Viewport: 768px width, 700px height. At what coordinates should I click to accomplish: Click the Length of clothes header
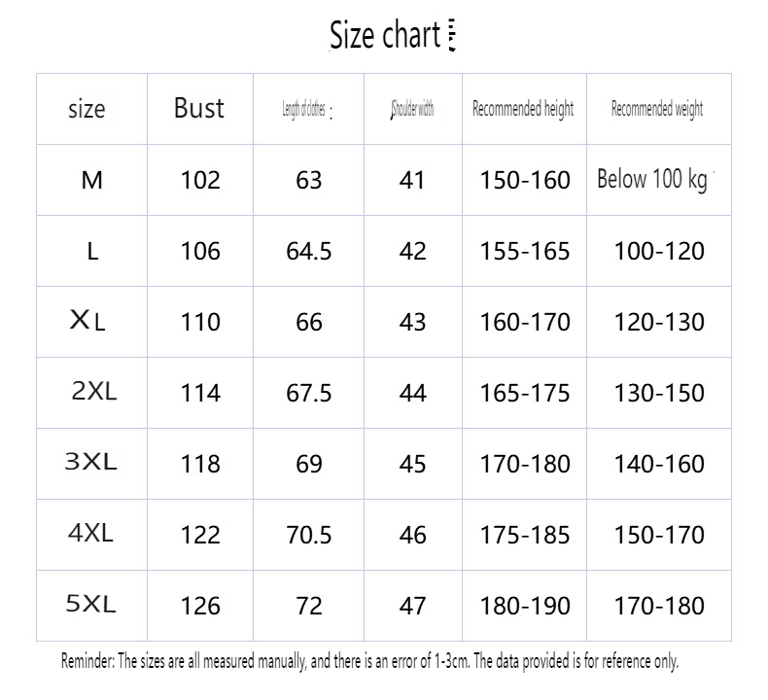(x=305, y=110)
